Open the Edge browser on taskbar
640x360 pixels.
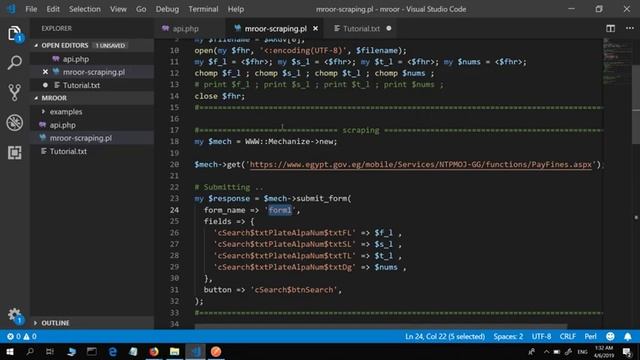[x=113, y=351]
